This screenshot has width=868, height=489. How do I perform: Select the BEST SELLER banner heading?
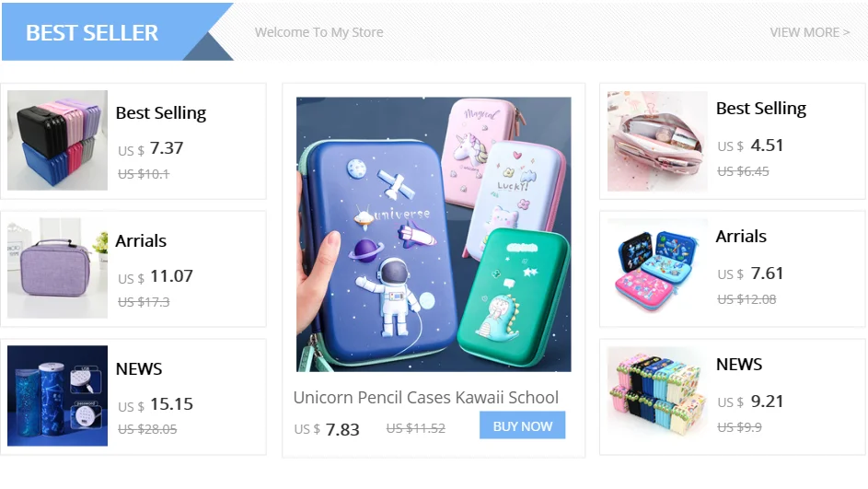92,32
